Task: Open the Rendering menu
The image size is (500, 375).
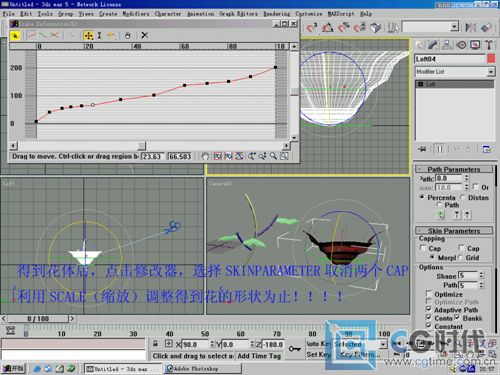Action: tap(277, 14)
